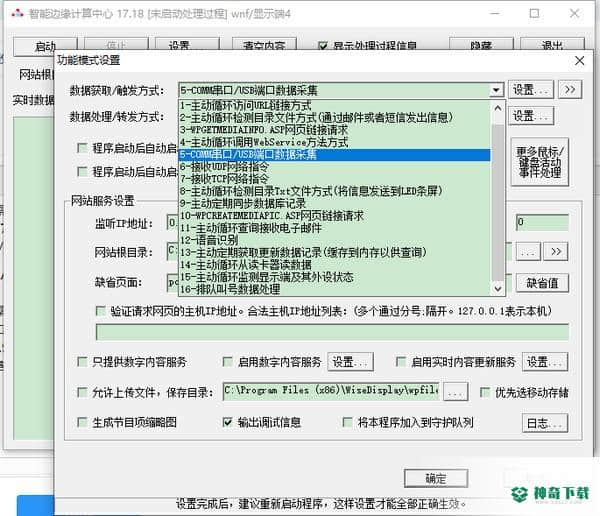Toggle 优先选移动存储 checkbox
Viewport: 600px width, 516px height.
click(x=485, y=392)
